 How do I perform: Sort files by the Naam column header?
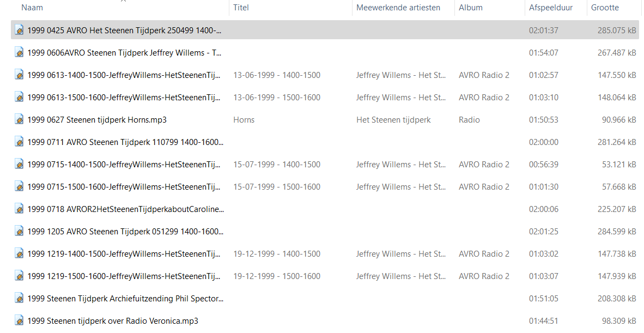click(x=32, y=8)
